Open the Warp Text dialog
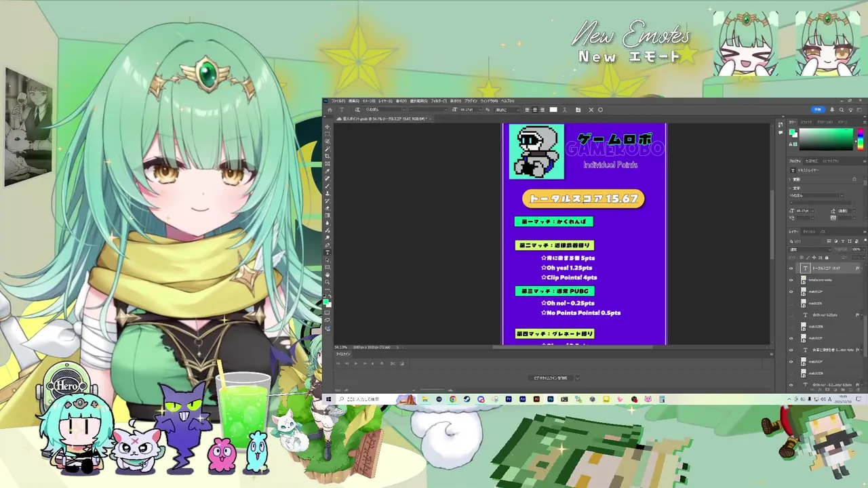868x488 pixels. pos(564,110)
